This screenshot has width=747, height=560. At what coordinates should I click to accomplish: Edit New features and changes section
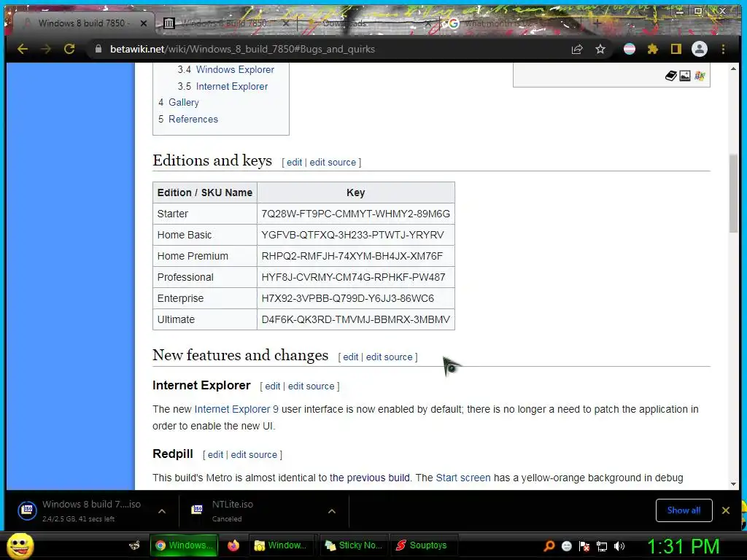click(351, 357)
